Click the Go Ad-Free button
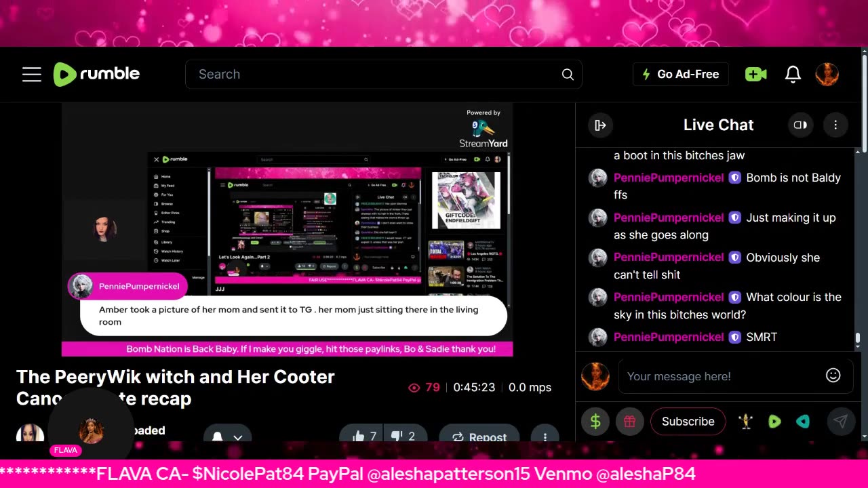868x488 pixels. 681,75
